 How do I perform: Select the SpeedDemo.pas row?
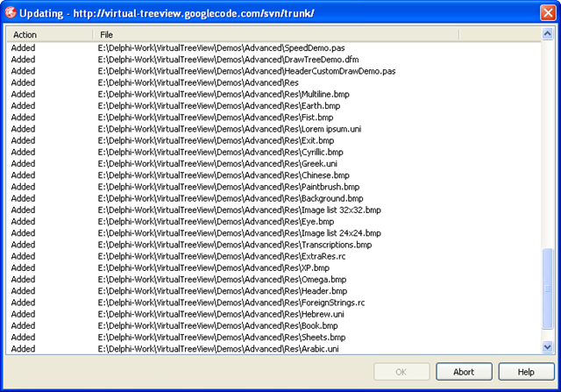273,48
